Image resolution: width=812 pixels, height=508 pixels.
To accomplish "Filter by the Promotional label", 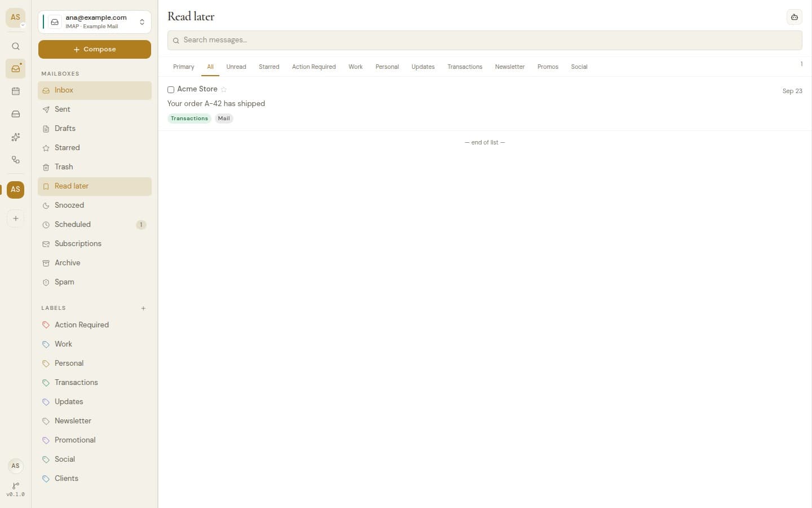I will 95,440.
